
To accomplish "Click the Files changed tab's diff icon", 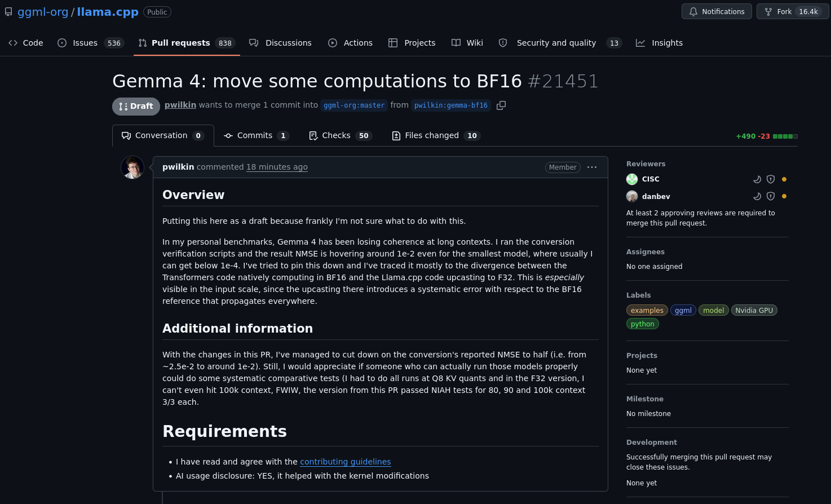I will [396, 136].
